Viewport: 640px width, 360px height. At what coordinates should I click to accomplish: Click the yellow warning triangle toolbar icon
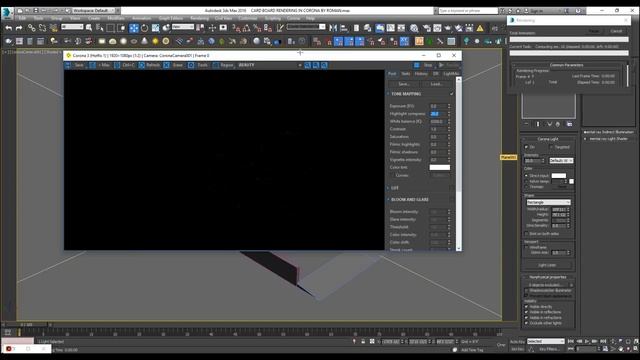[480, 28]
